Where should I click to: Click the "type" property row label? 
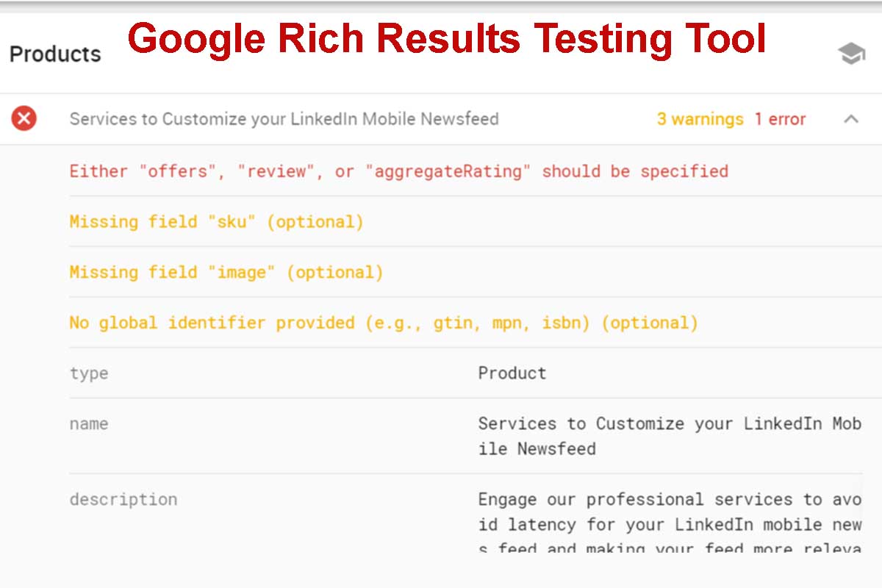tap(89, 373)
